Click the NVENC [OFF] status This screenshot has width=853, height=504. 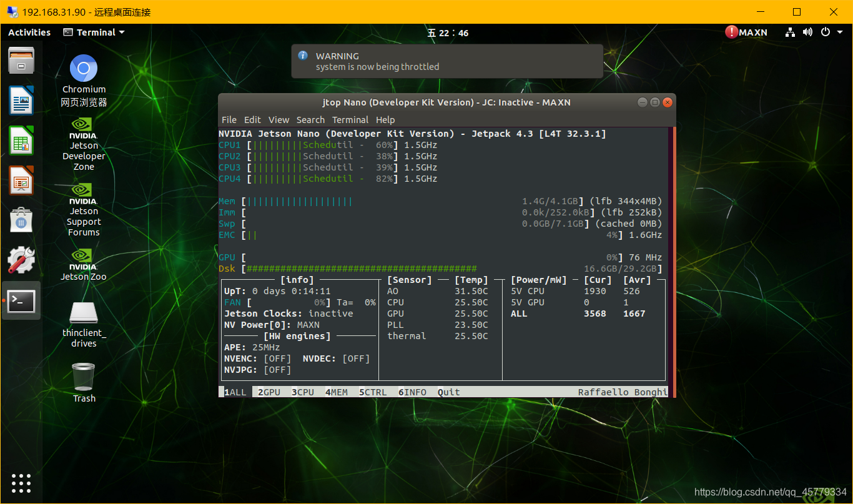(x=258, y=358)
